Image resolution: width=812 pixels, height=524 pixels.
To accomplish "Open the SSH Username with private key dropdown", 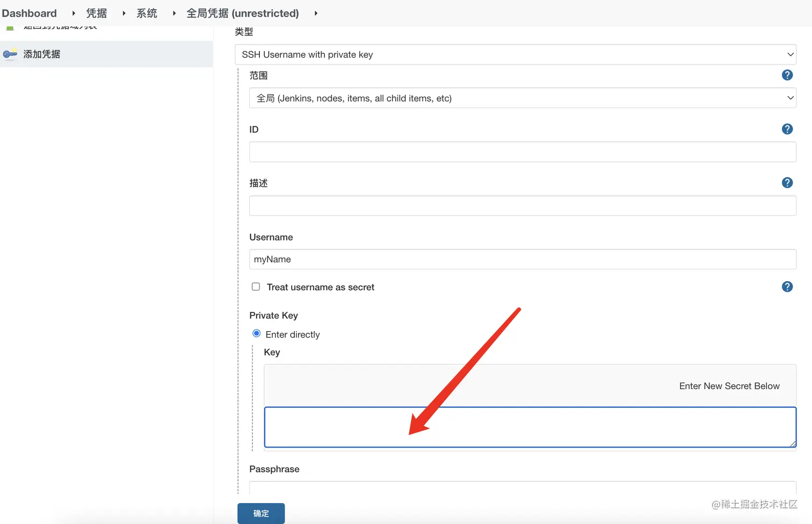I will click(x=516, y=54).
